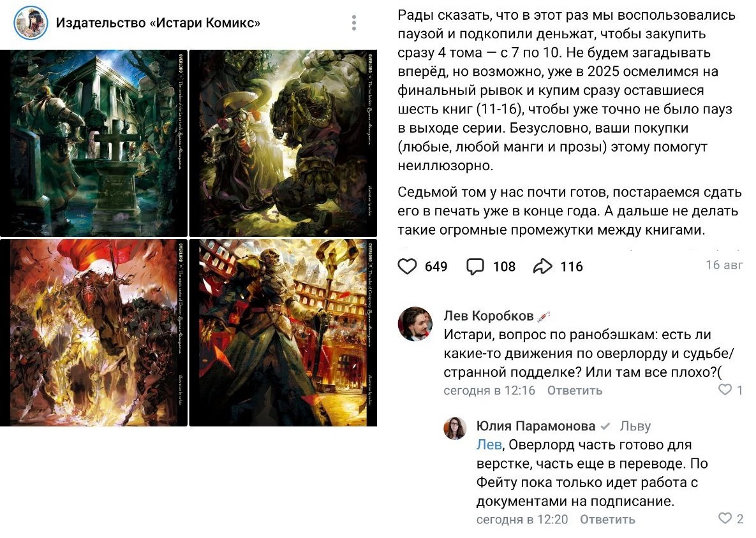This screenshot has height=538, width=756.
Task: Reply to Лев Коробков's comment
Action: click(x=575, y=391)
